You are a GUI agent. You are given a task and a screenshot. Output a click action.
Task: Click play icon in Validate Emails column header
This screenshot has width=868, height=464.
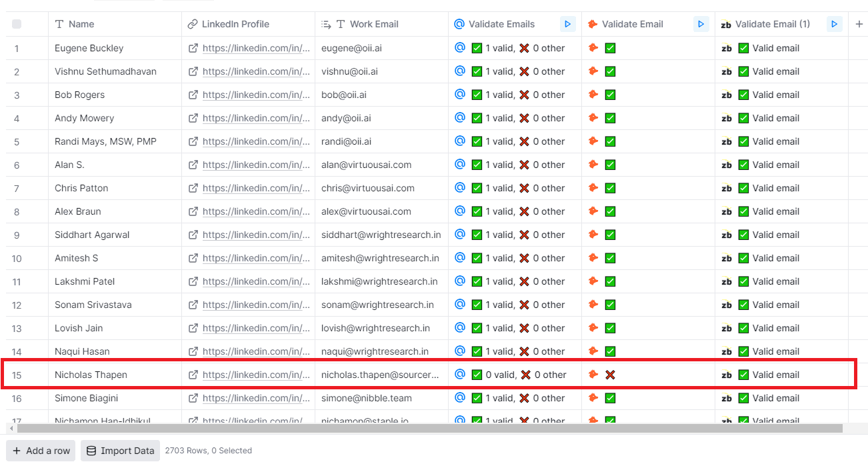pos(567,24)
